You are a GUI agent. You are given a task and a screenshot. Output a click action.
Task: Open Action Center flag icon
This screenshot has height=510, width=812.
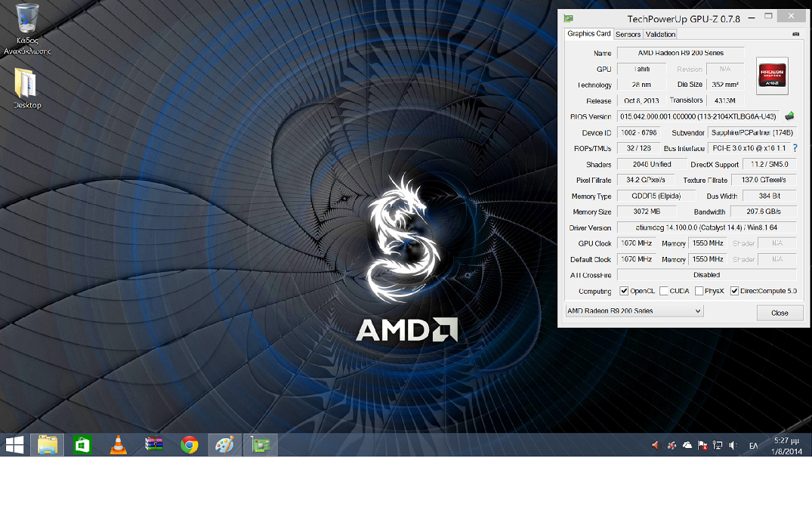(x=702, y=445)
